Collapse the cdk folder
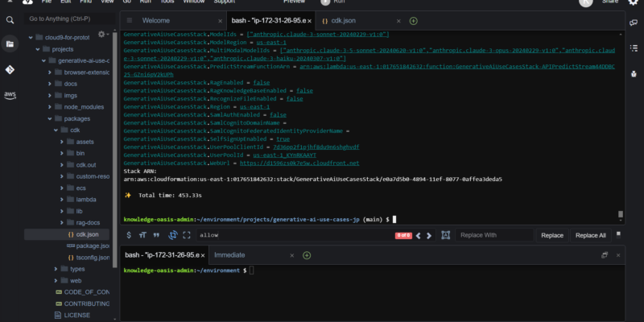Viewport: 644px width, 322px height. tap(56, 130)
